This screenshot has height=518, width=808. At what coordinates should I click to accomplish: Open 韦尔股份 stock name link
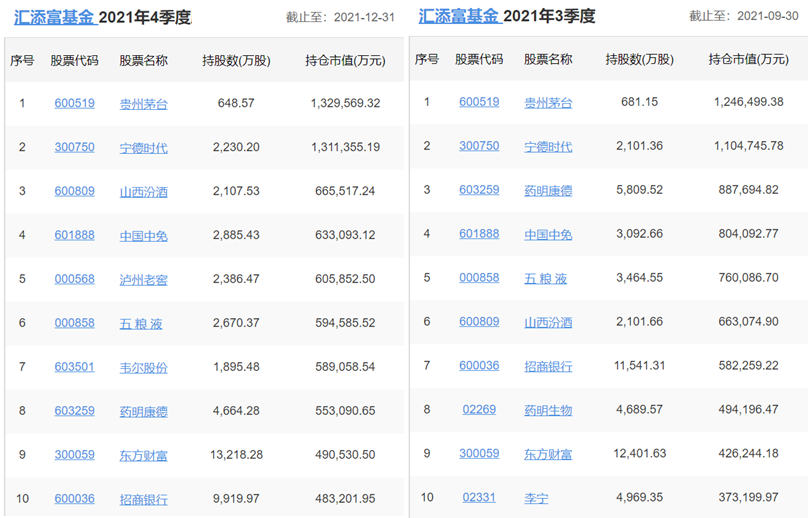144,368
